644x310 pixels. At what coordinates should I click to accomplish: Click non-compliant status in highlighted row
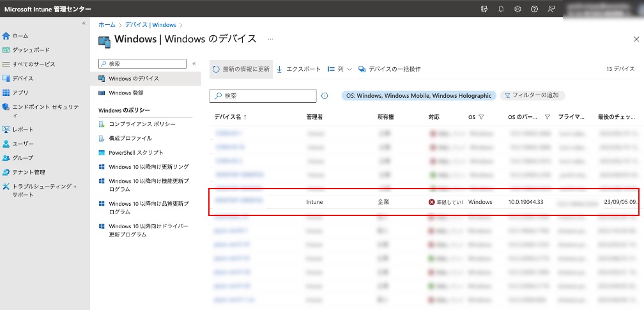[446, 202]
